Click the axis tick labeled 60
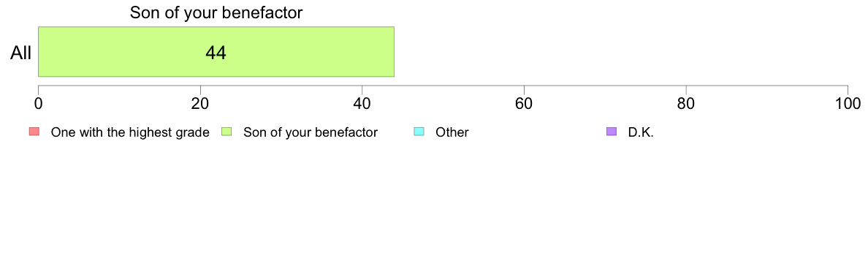This screenshot has width=868, height=269. pos(524,104)
